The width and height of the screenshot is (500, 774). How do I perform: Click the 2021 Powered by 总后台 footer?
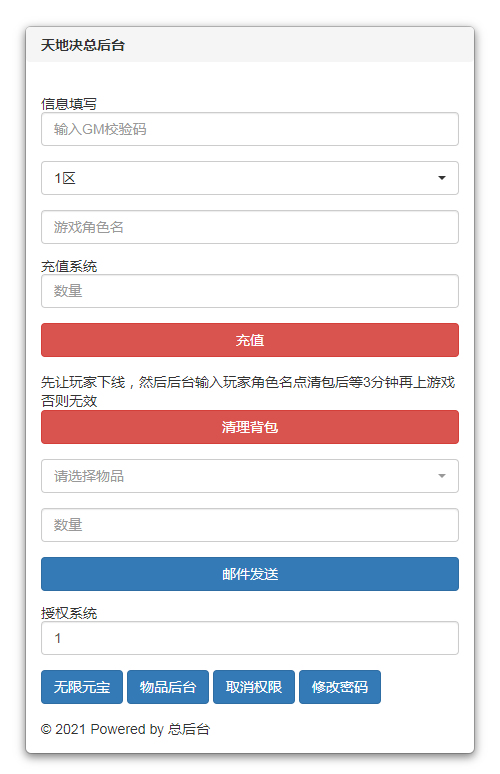point(125,729)
